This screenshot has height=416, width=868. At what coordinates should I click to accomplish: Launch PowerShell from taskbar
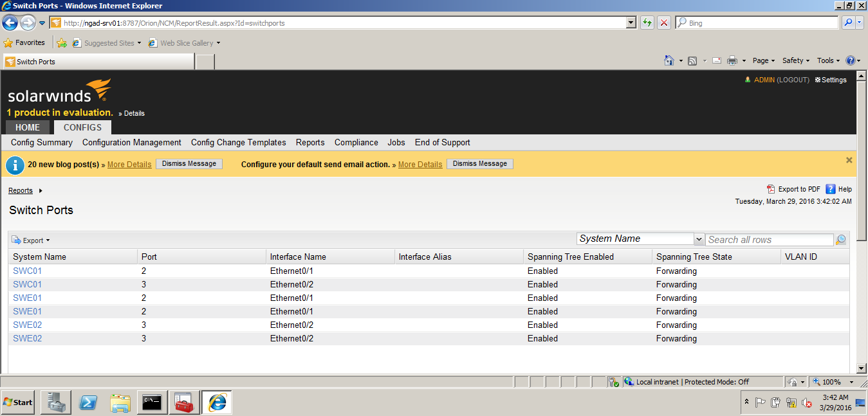pyautogui.click(x=88, y=402)
